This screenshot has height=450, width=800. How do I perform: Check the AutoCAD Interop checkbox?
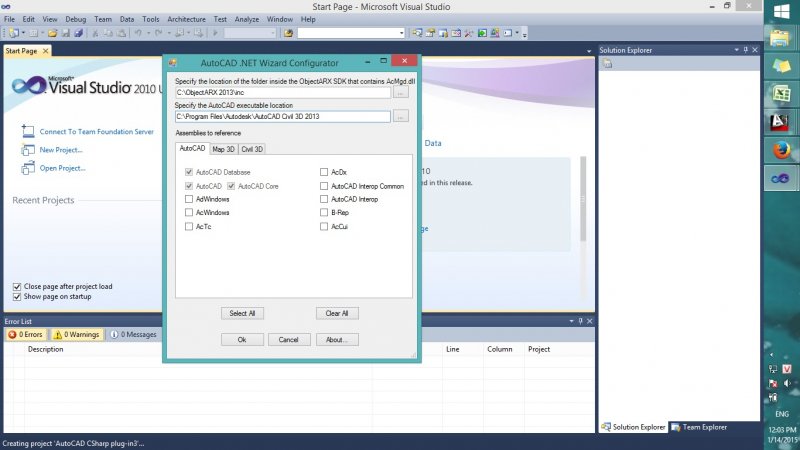(324, 199)
